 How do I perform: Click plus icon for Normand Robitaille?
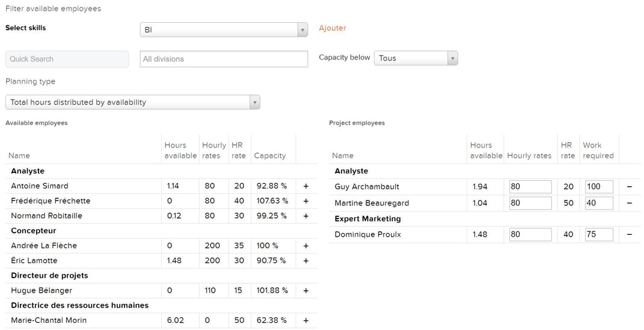305,216
